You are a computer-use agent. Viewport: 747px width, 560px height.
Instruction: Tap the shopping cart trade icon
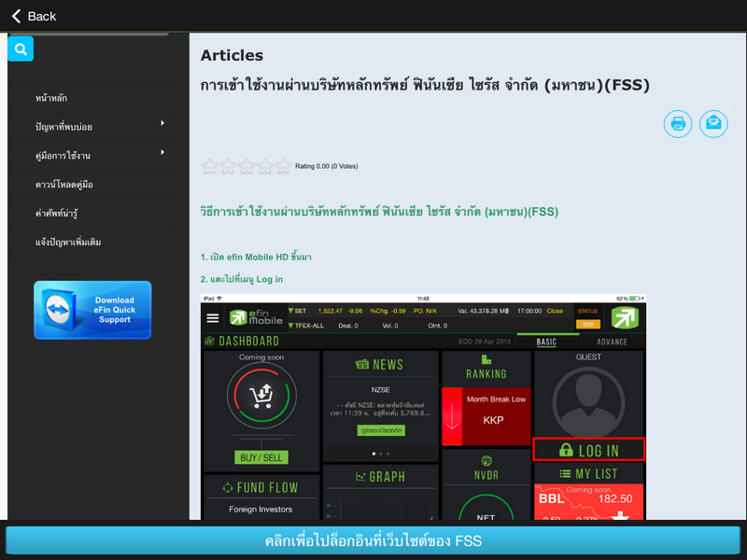pyautogui.click(x=261, y=395)
